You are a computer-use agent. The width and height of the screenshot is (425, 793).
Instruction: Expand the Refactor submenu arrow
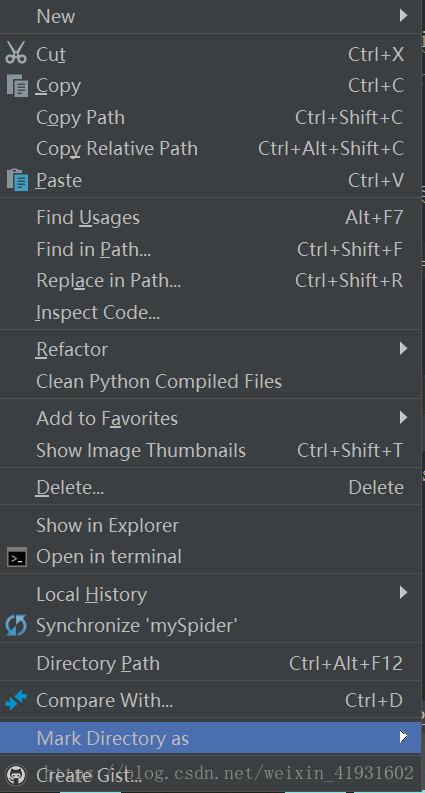pos(403,348)
